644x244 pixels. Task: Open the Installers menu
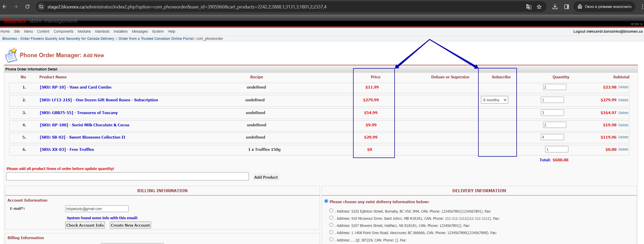click(120, 31)
